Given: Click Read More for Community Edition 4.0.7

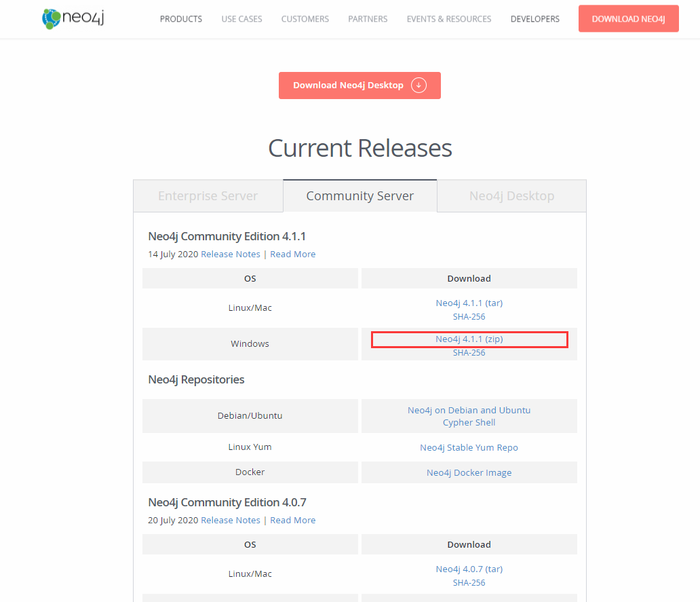Looking at the screenshot, I should 293,521.
